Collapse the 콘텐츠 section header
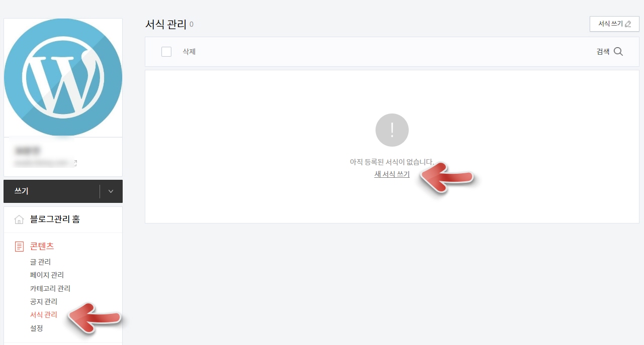The height and width of the screenshot is (345, 644). 42,246
